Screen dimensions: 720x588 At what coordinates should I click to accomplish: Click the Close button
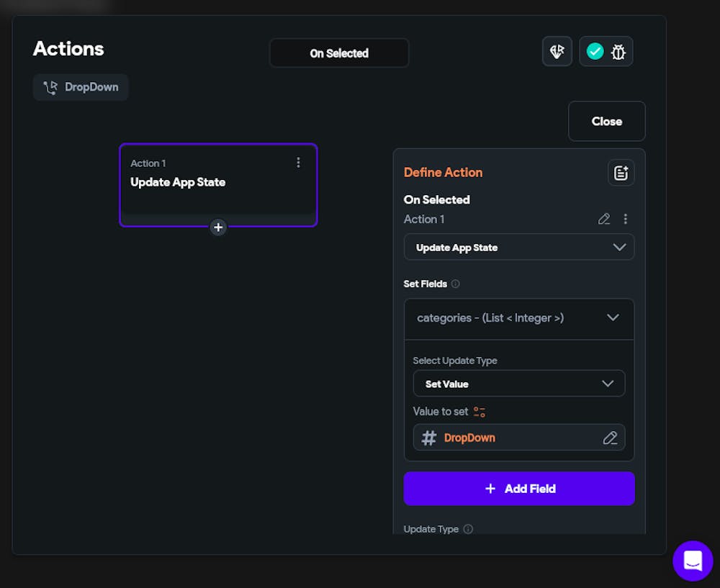pyautogui.click(x=606, y=121)
